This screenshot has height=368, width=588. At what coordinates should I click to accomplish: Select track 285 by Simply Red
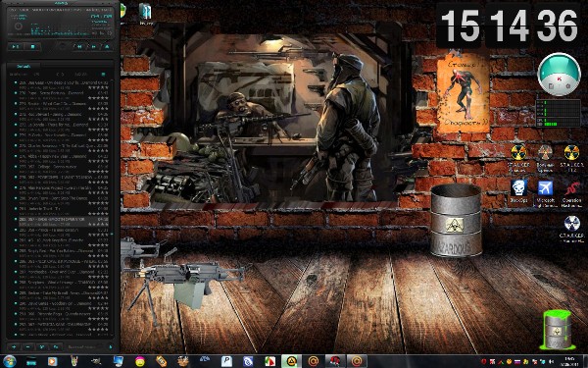click(x=64, y=253)
